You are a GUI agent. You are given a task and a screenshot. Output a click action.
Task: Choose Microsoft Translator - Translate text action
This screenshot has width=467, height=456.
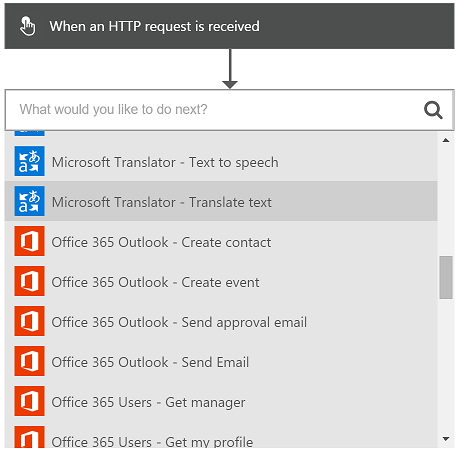221,201
